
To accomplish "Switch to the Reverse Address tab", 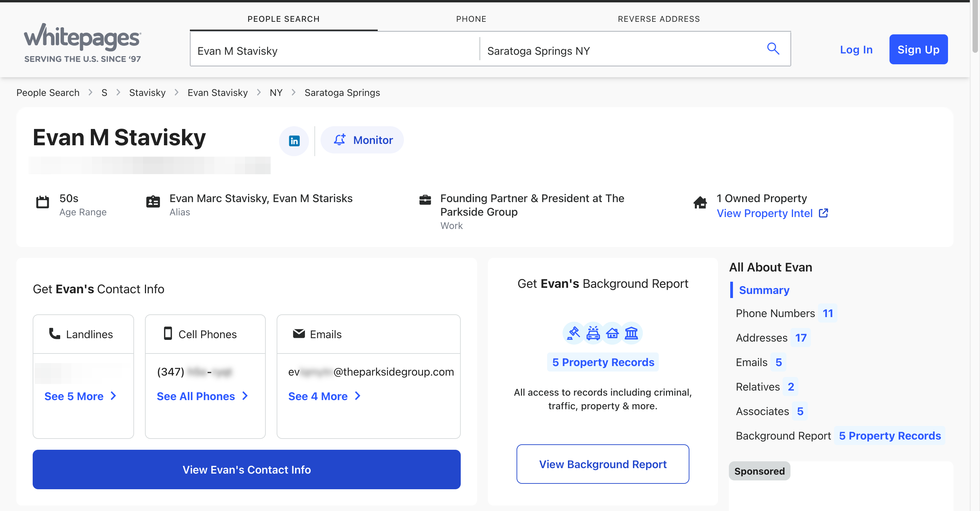I will (659, 19).
